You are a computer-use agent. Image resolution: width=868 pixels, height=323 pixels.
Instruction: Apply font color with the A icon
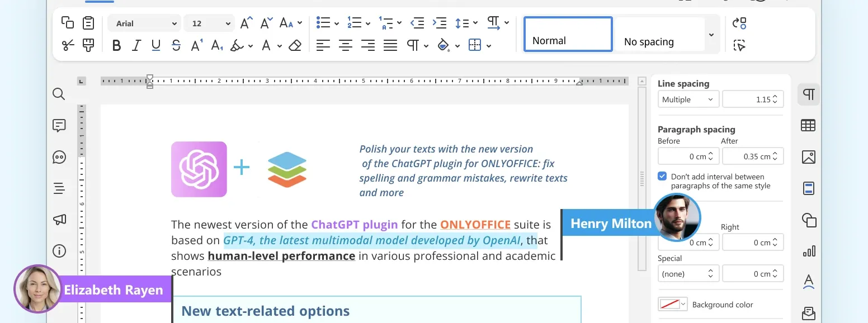coord(267,46)
